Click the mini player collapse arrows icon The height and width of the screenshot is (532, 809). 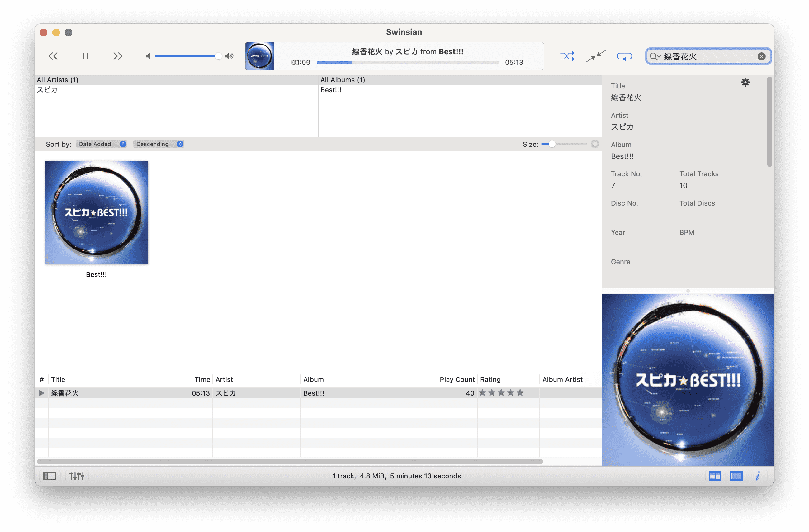point(595,56)
